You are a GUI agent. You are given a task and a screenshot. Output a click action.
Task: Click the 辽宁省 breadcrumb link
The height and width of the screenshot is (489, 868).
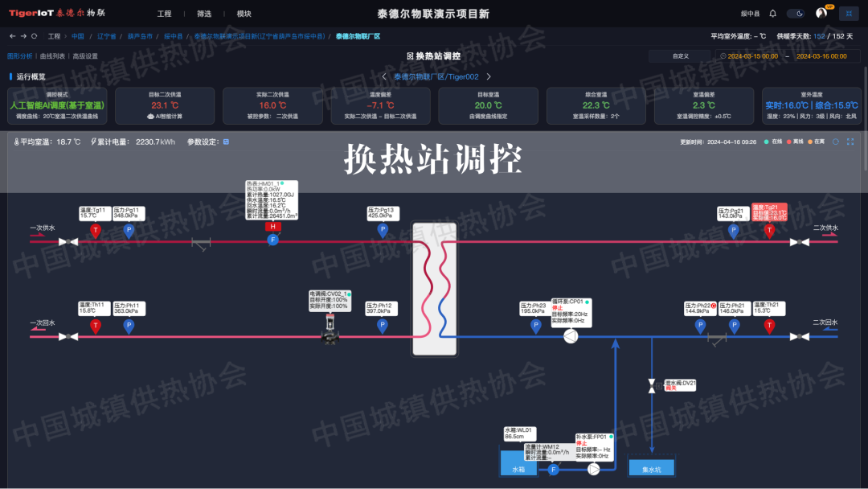(106, 36)
